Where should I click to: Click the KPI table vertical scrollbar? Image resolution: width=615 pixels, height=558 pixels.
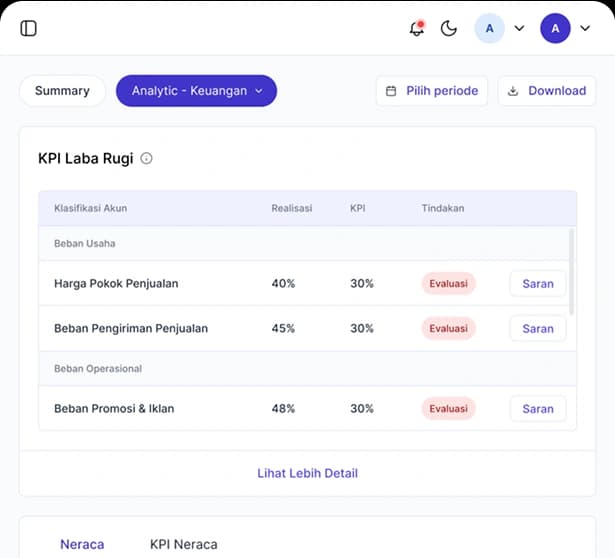click(572, 270)
